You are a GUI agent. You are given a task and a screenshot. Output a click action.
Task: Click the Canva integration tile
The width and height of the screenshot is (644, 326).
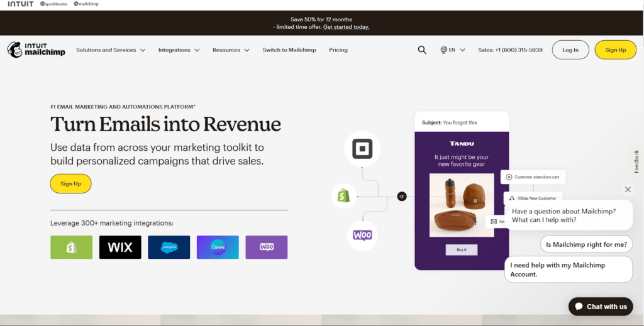(x=218, y=247)
